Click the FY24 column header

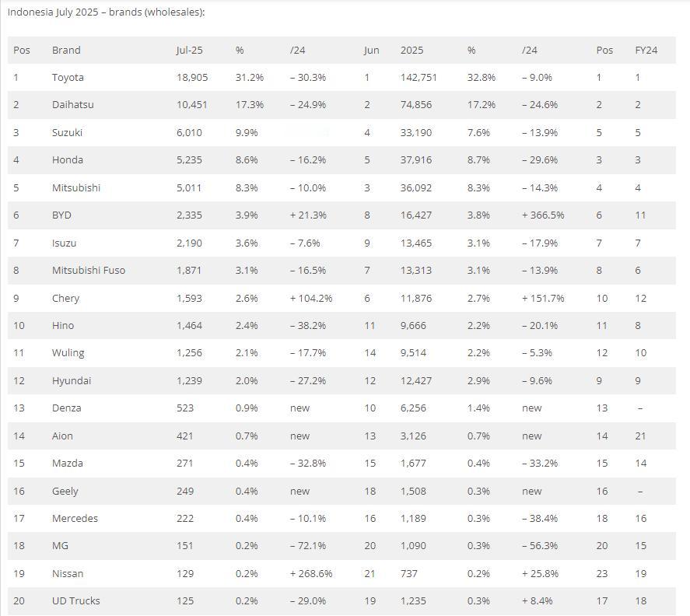pos(646,50)
